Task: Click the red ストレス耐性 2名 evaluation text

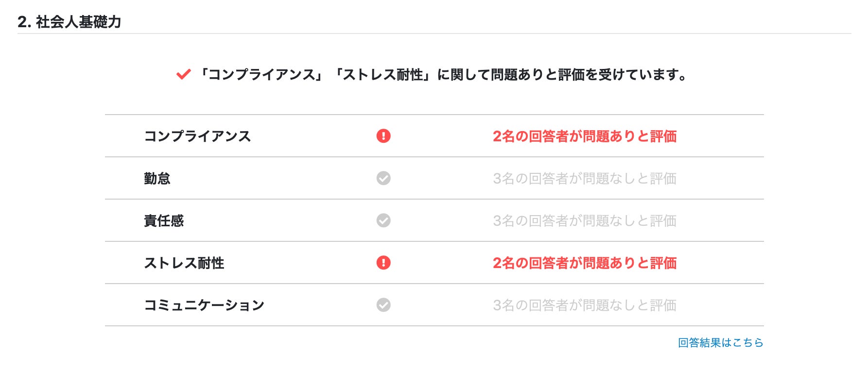Action: [x=585, y=263]
